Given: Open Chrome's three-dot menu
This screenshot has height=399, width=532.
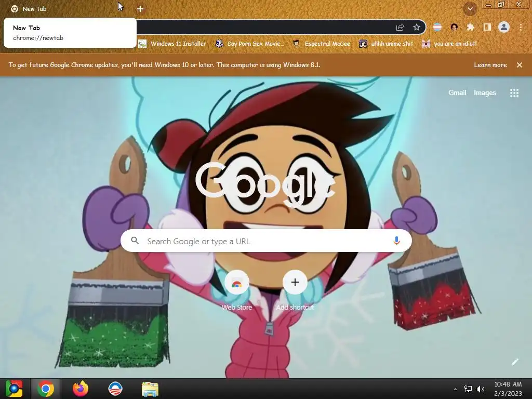Looking at the screenshot, I should point(521,27).
